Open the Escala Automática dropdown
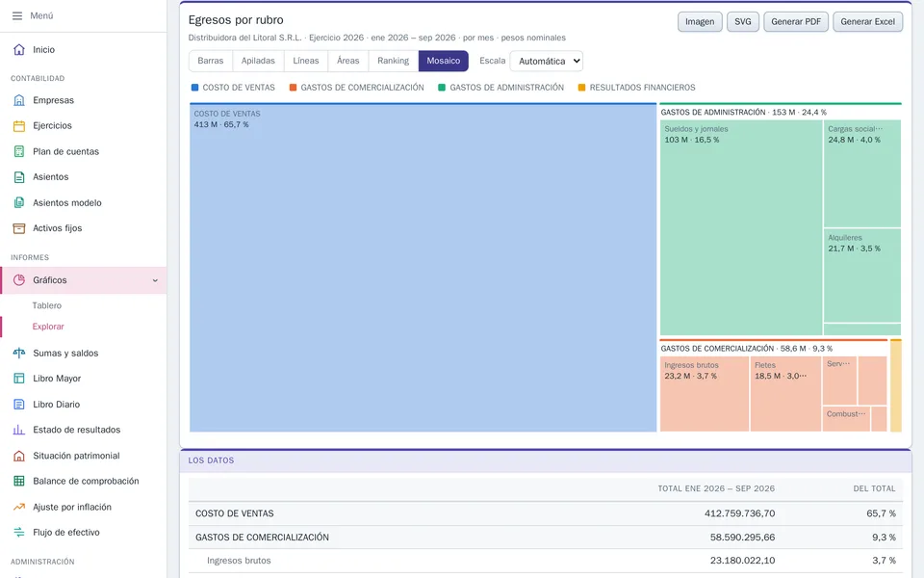Image resolution: width=924 pixels, height=578 pixels. [547, 61]
